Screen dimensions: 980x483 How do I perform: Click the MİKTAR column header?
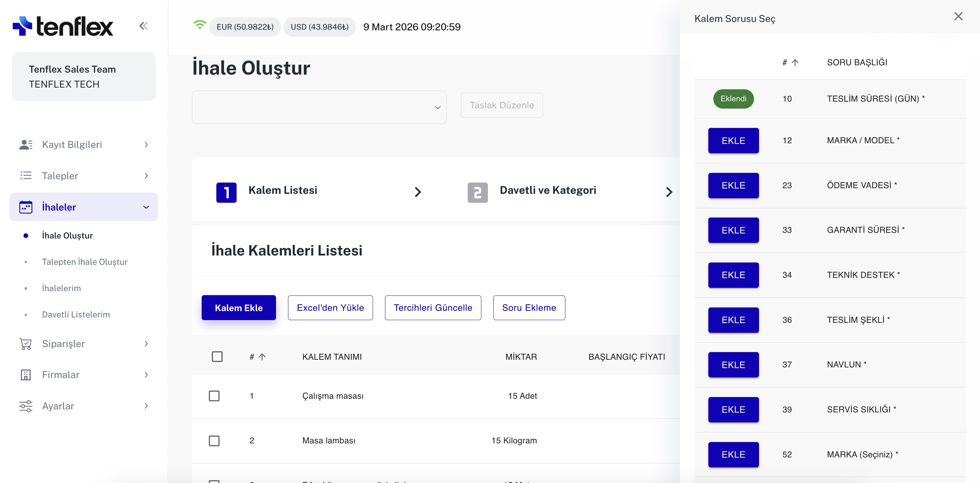[521, 357]
